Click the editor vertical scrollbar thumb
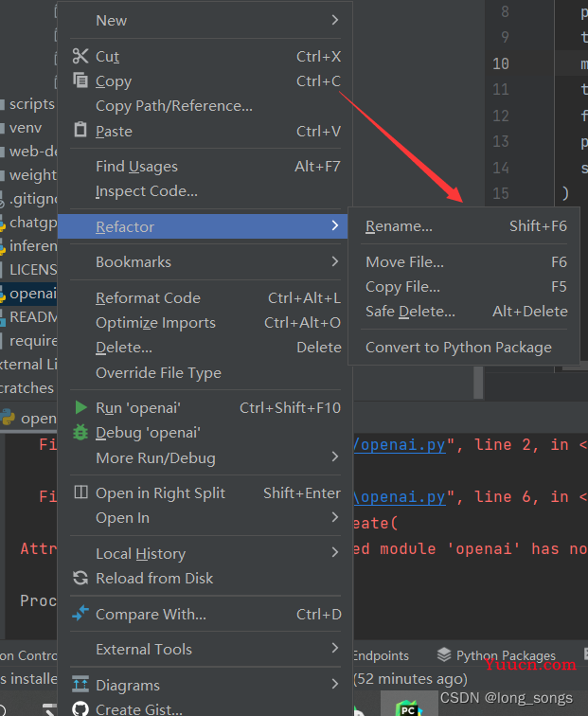Viewport: 588px width, 716px height. point(478,383)
